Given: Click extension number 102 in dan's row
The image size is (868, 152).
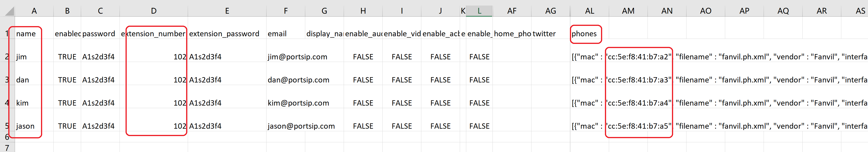Looking at the screenshot, I should click(x=180, y=80).
